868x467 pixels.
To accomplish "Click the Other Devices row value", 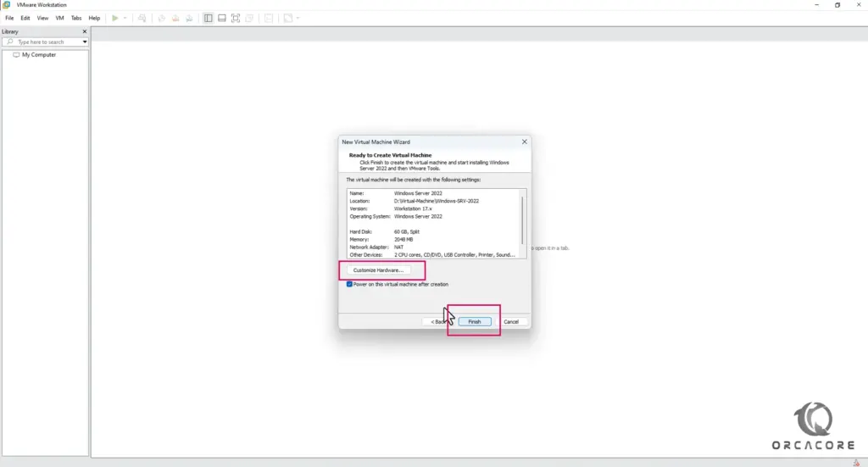I will [454, 255].
